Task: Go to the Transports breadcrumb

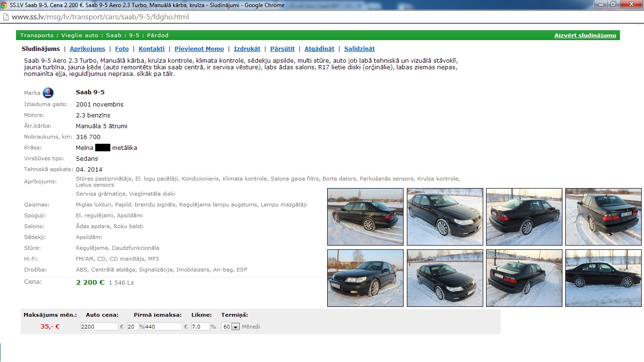Action: tap(37, 35)
